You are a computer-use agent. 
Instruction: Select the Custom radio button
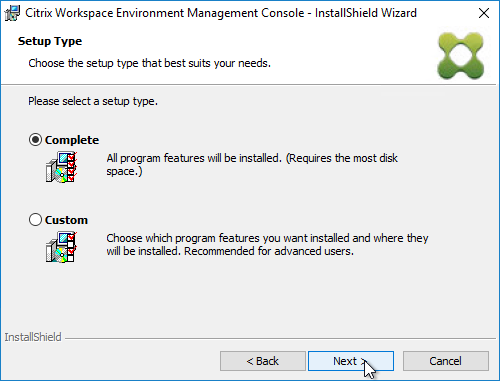[35, 220]
